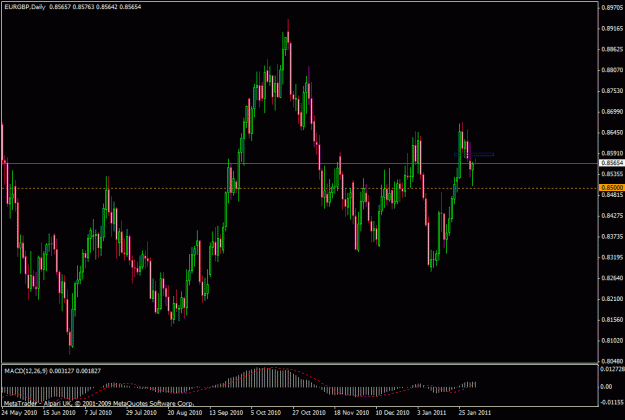Screen dimensions: 625x420
Task: Click the 0.88070 price axis label
Action: (612, 70)
